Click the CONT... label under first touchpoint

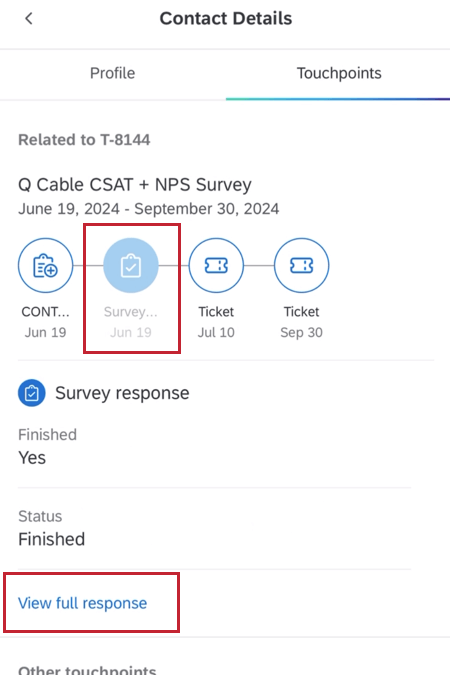click(x=45, y=312)
